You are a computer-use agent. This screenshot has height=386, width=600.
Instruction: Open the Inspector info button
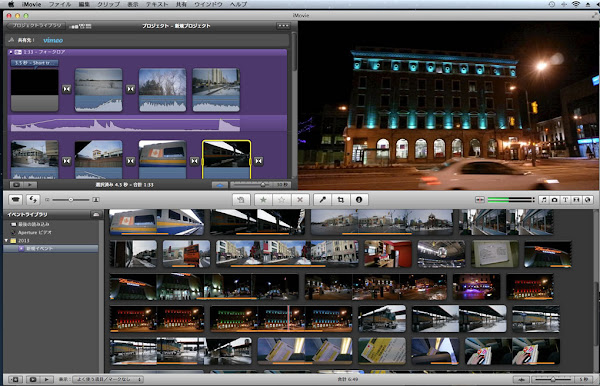359,200
